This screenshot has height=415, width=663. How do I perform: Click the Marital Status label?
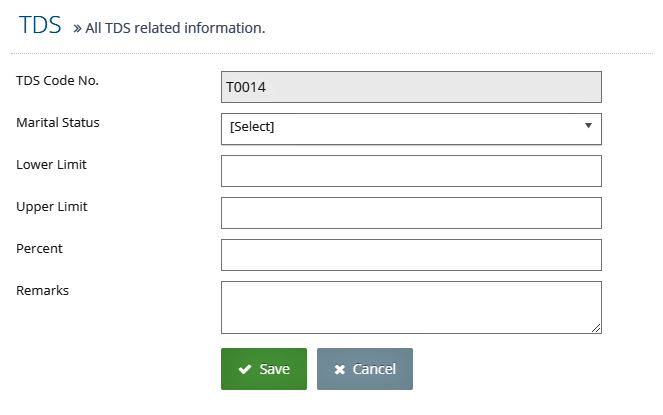(58, 122)
